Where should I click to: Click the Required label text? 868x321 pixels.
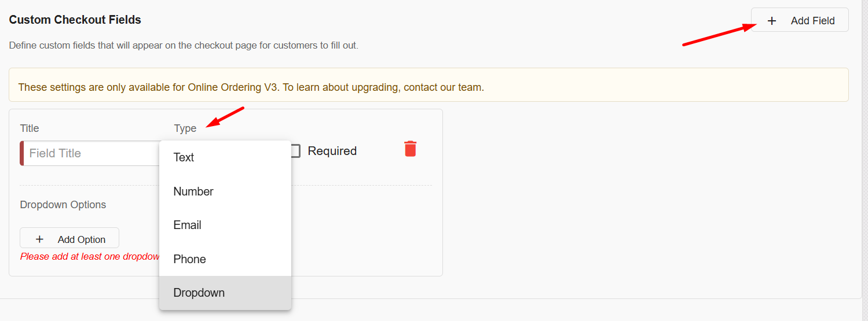(x=332, y=151)
